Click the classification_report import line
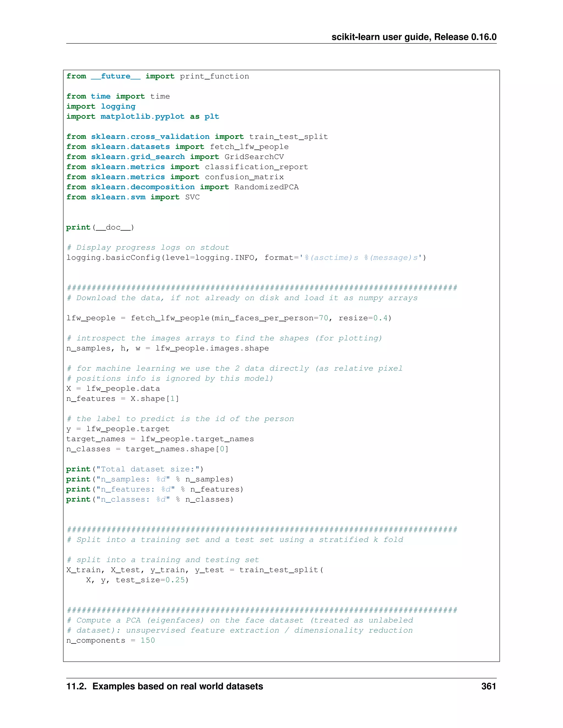The width and height of the screenshot is (563, 728). [187, 167]
